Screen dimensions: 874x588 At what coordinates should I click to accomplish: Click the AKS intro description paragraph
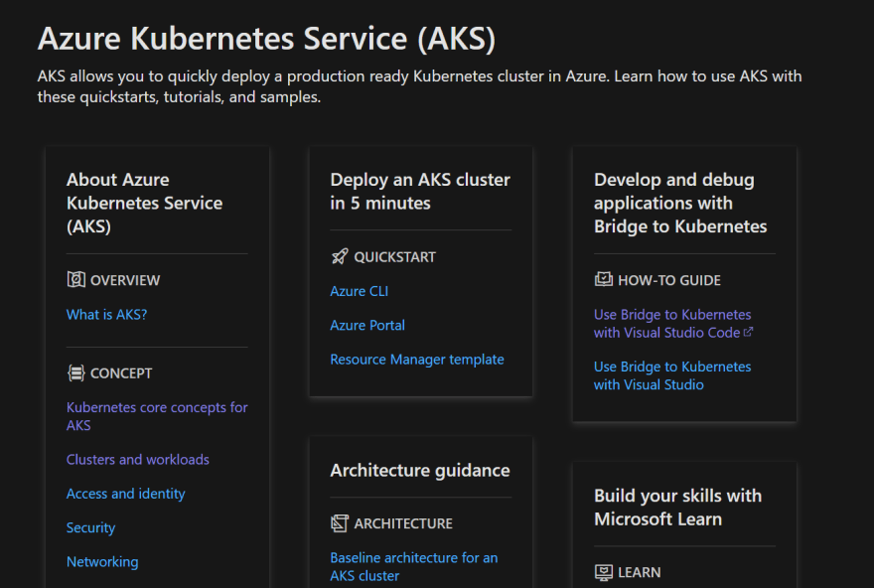pyautogui.click(x=420, y=86)
